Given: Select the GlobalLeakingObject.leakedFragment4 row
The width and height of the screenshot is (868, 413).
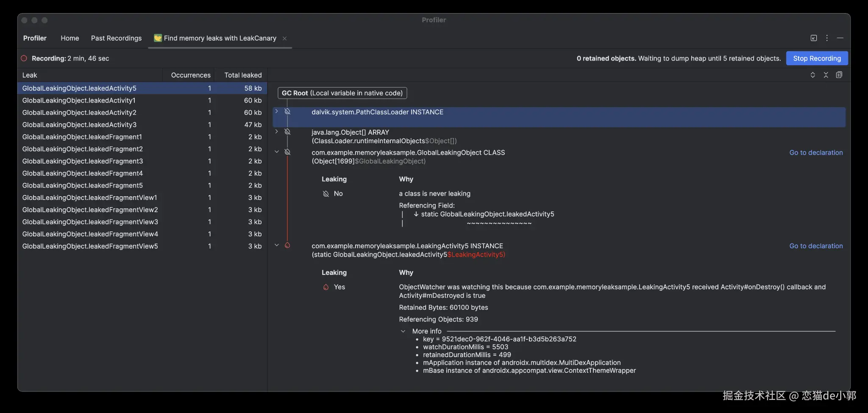Looking at the screenshot, I should coord(142,173).
